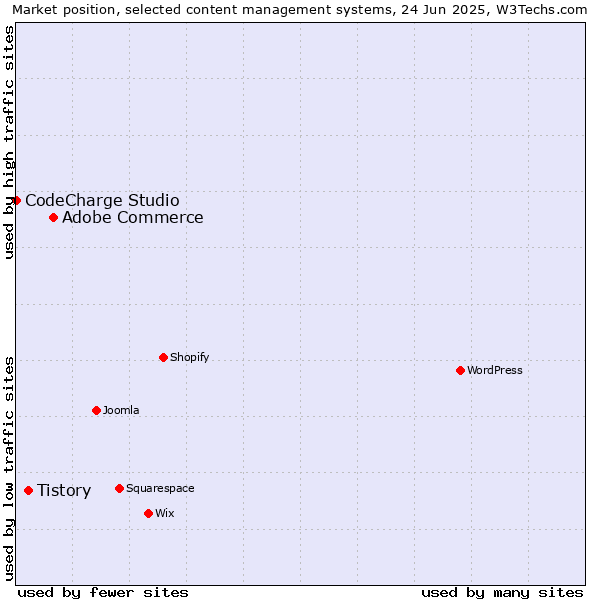The width and height of the screenshot is (600, 600).
Task: Click the Adobe Commerce red data point
Action: [54, 218]
